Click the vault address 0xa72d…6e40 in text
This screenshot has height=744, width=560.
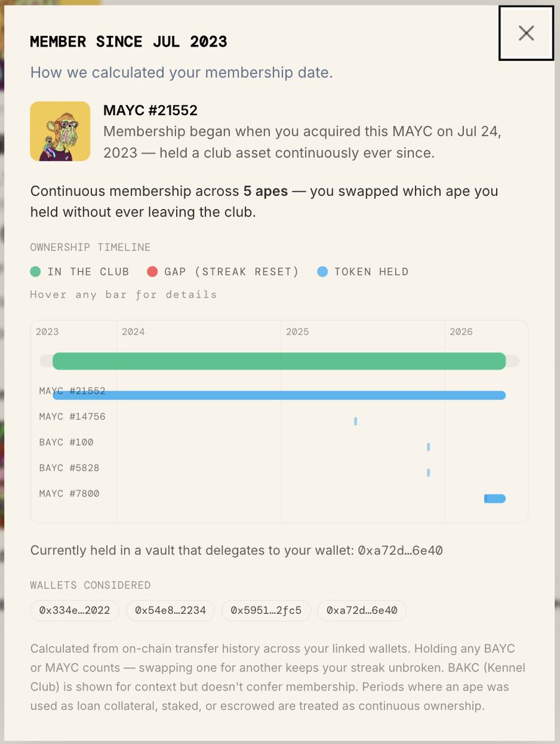(400, 551)
